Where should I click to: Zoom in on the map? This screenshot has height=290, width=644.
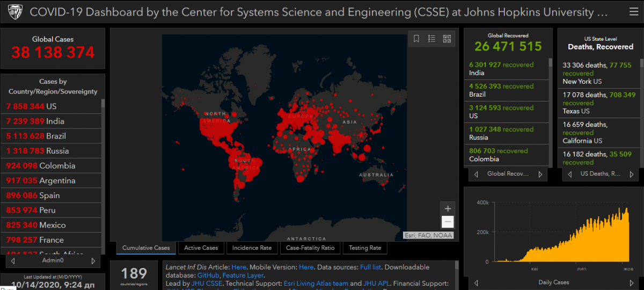448,208
